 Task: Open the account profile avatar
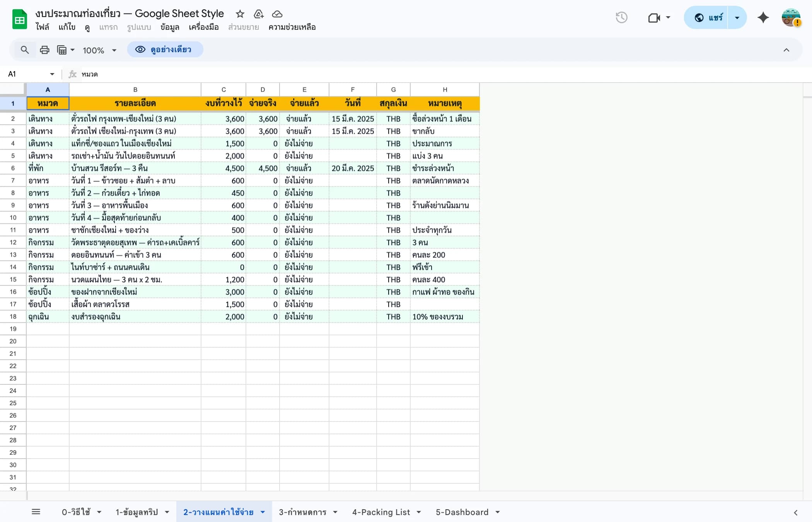[x=791, y=18]
